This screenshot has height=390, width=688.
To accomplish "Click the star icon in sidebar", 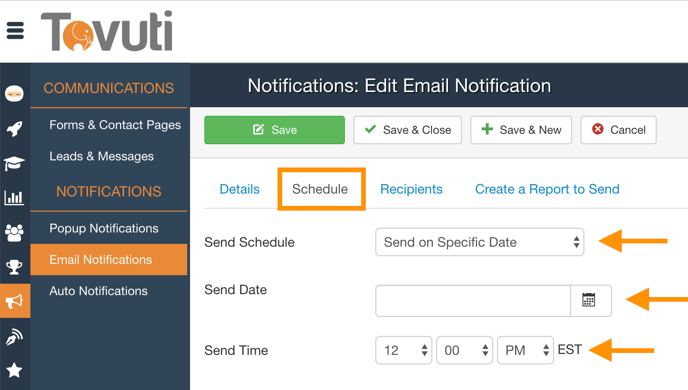I will click(x=14, y=370).
